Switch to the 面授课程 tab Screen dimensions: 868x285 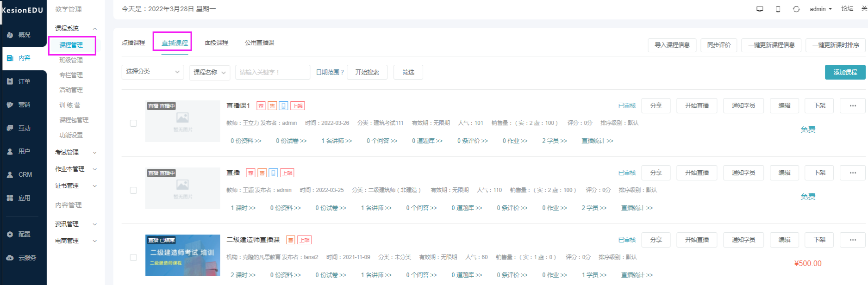(x=216, y=43)
